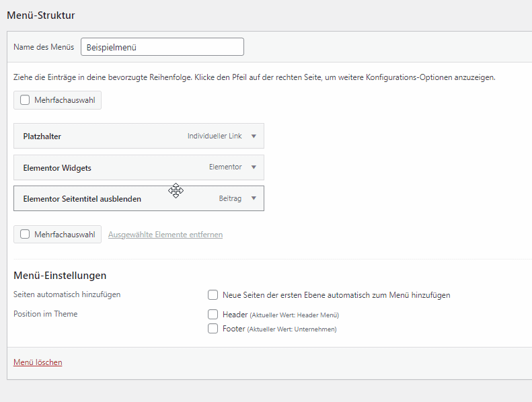The width and height of the screenshot is (532, 402).
Task: Check the Header theme position
Action: [x=213, y=315]
